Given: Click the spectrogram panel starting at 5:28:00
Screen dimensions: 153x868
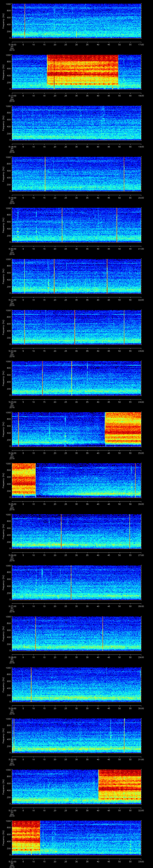Looking at the screenshot, I should click(x=77, y=633).
